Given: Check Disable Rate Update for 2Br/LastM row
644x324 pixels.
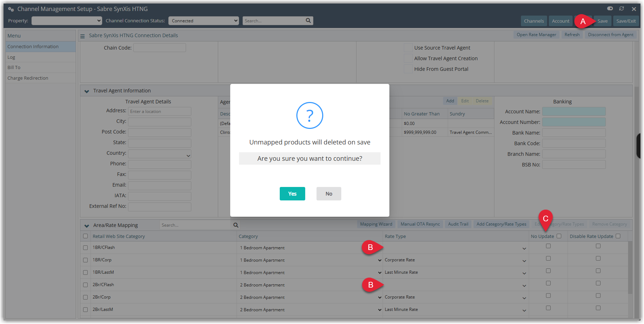Looking at the screenshot, I should click(x=598, y=308).
